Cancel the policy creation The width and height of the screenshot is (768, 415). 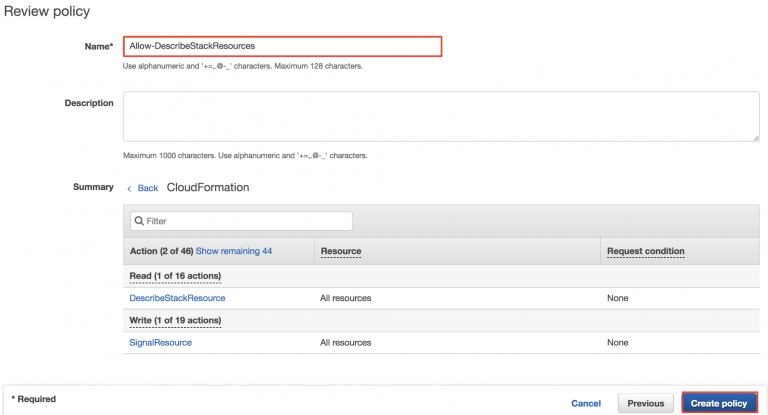(x=585, y=403)
